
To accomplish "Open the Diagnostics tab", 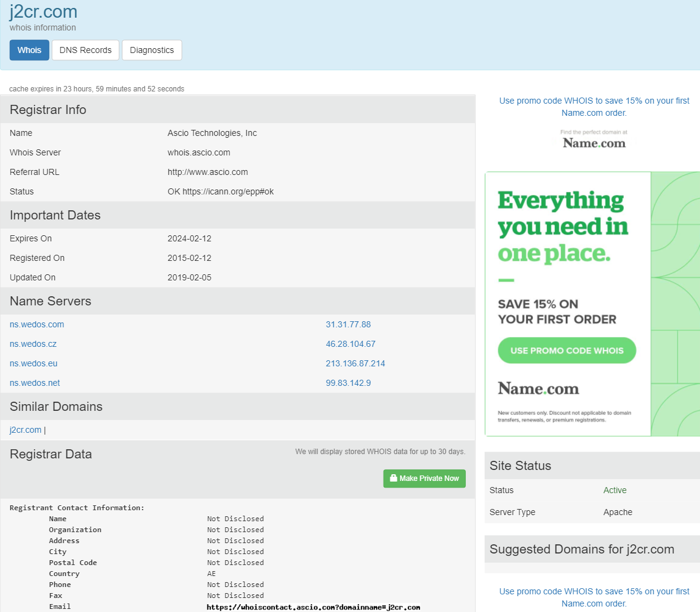I will 152,50.
